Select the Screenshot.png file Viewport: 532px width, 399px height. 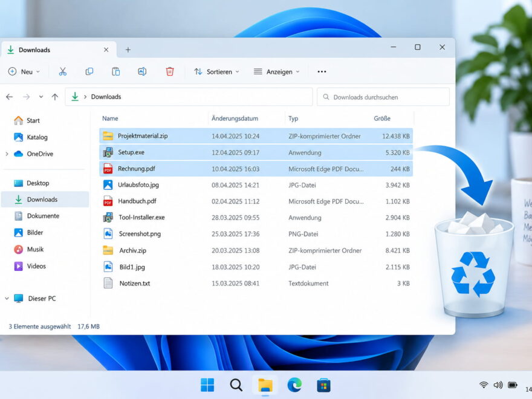[256, 234]
